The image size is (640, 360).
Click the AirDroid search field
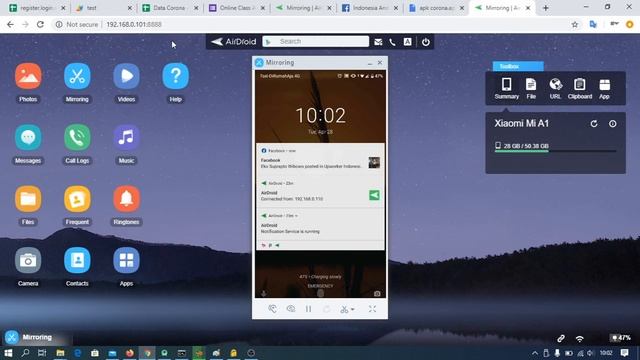[316, 42]
